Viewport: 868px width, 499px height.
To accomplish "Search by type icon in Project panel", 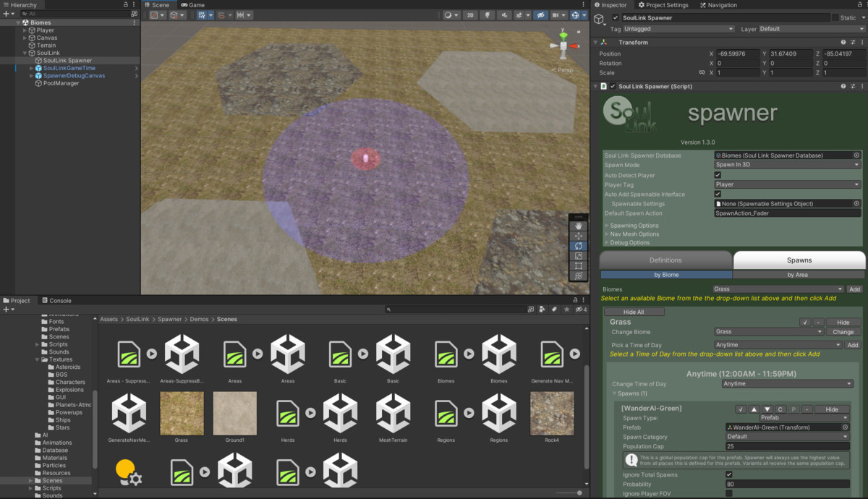I will (542, 310).
